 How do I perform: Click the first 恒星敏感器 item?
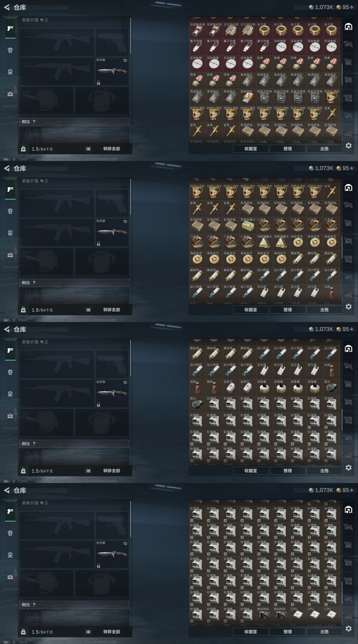tap(197, 30)
